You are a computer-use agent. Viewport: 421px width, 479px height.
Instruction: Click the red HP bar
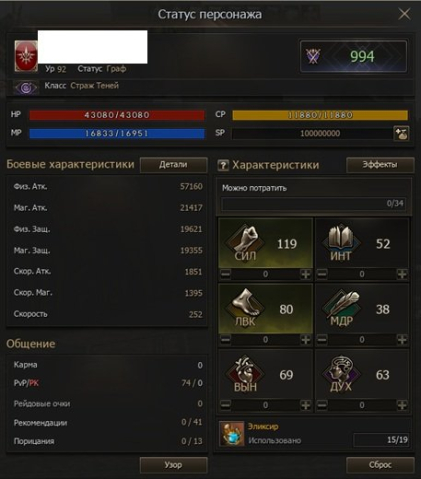[x=117, y=115]
